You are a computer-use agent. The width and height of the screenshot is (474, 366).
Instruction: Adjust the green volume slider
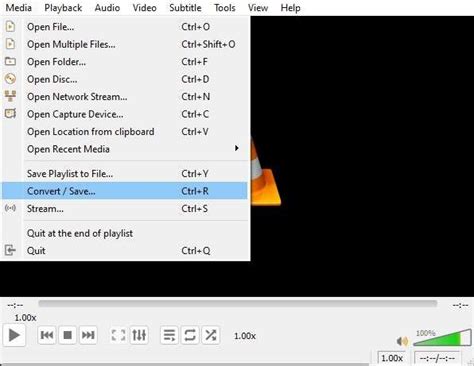tap(442, 338)
